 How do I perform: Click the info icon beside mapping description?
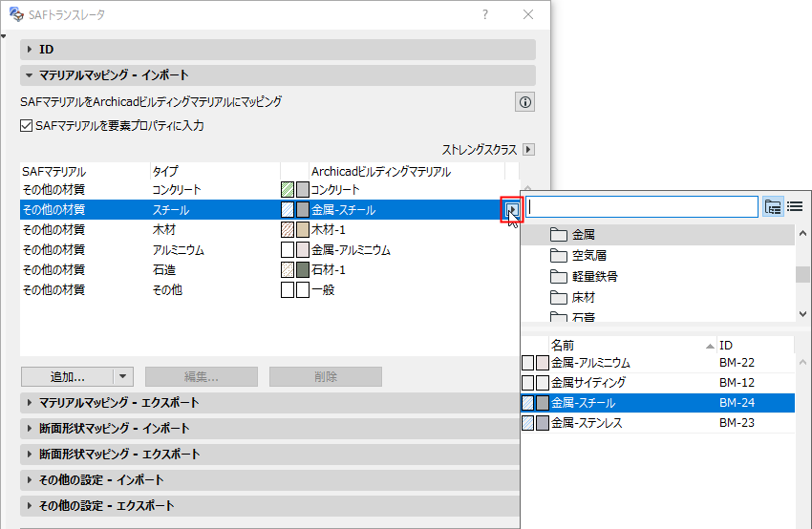coord(524,102)
